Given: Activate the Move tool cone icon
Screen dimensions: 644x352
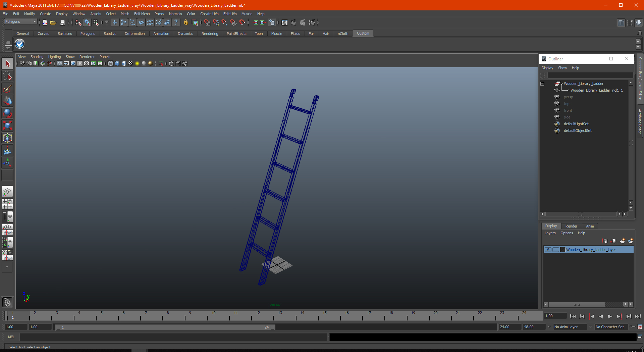Looking at the screenshot, I should click(x=7, y=101).
